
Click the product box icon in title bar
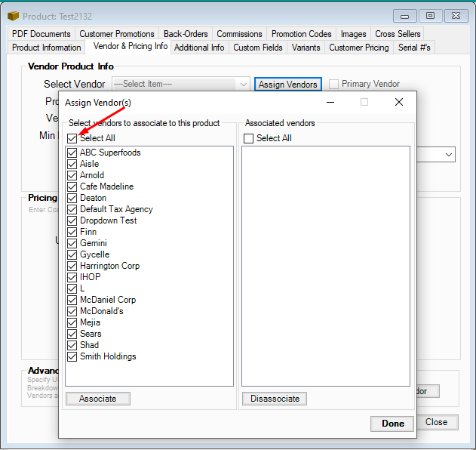pos(13,16)
